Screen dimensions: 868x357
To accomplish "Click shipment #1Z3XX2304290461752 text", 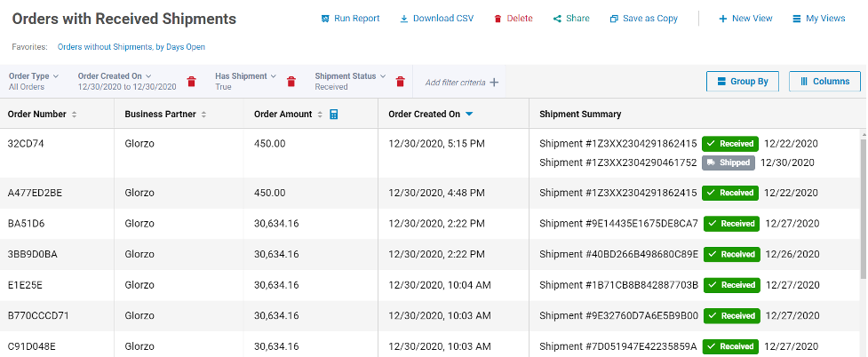I will coord(617,163).
